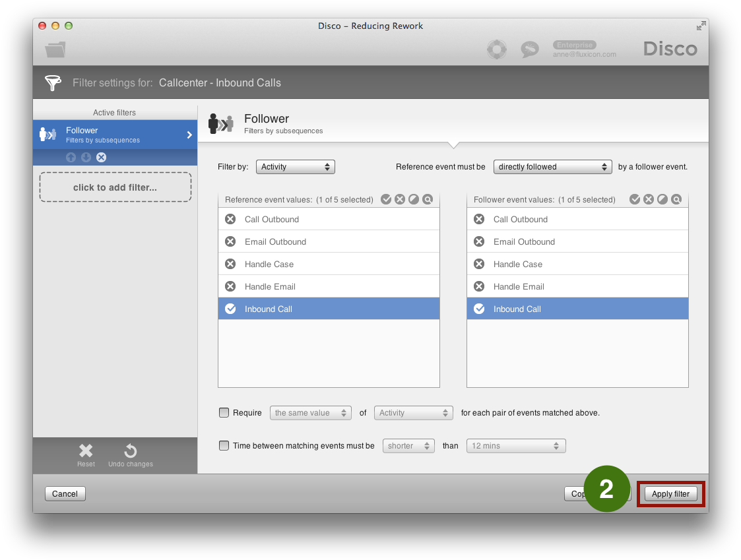The image size is (741, 560).
Task: Check Time between matching events checkbox
Action: [x=224, y=446]
